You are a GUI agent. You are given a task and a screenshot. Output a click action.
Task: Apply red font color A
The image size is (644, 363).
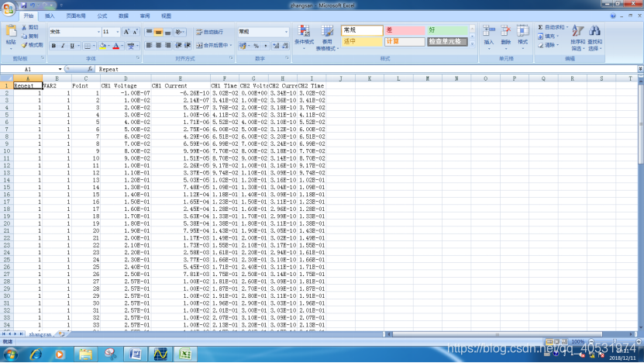click(x=115, y=46)
